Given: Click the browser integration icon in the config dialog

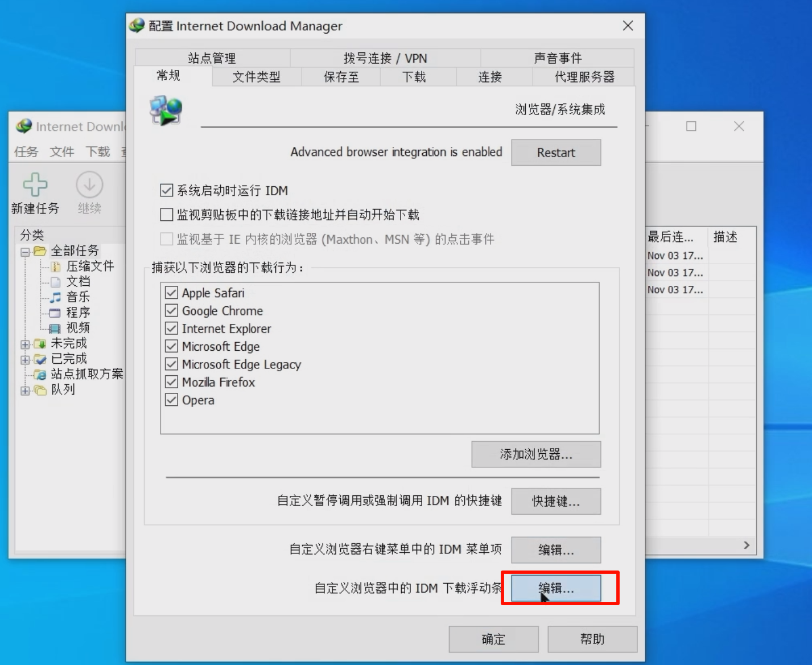Looking at the screenshot, I should click(166, 110).
